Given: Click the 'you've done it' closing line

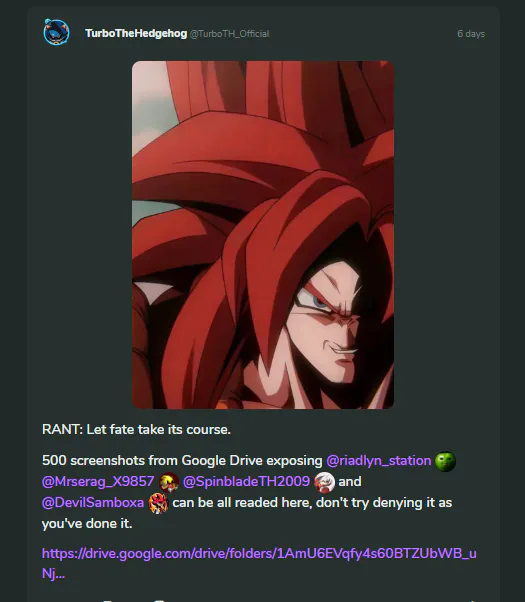Looking at the screenshot, I should point(87,523).
